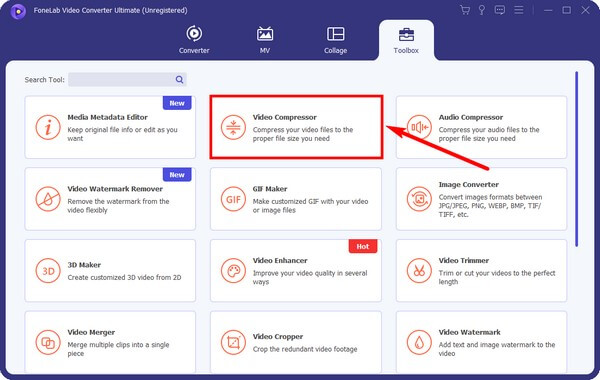This screenshot has height=380, width=600.
Task: Minimize the FoneLab window
Action: click(x=548, y=10)
